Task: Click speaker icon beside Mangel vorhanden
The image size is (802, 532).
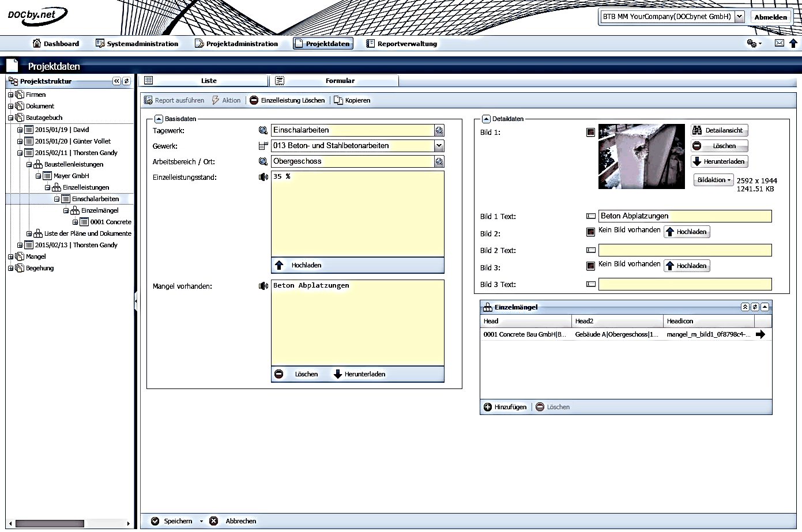Action: click(263, 286)
